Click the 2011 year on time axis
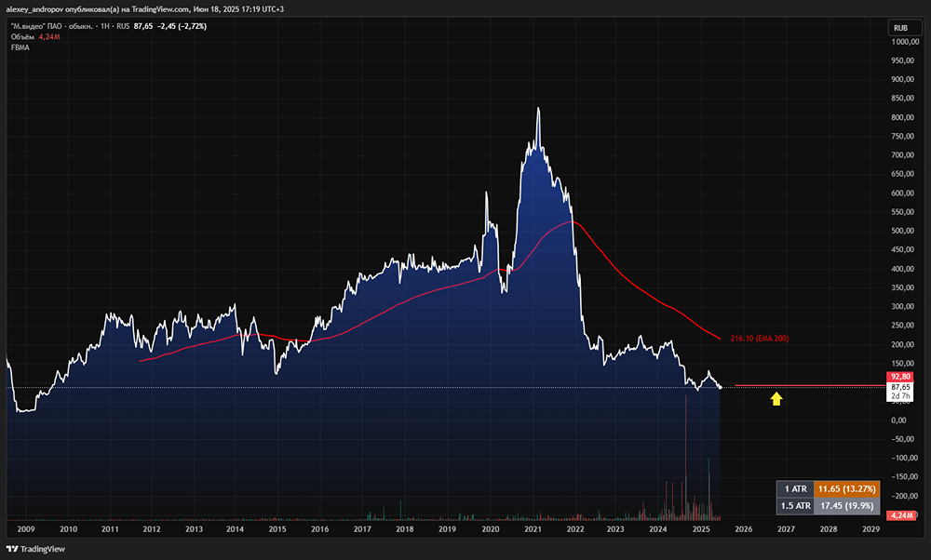Image resolution: width=931 pixels, height=560 pixels. pyautogui.click(x=110, y=529)
